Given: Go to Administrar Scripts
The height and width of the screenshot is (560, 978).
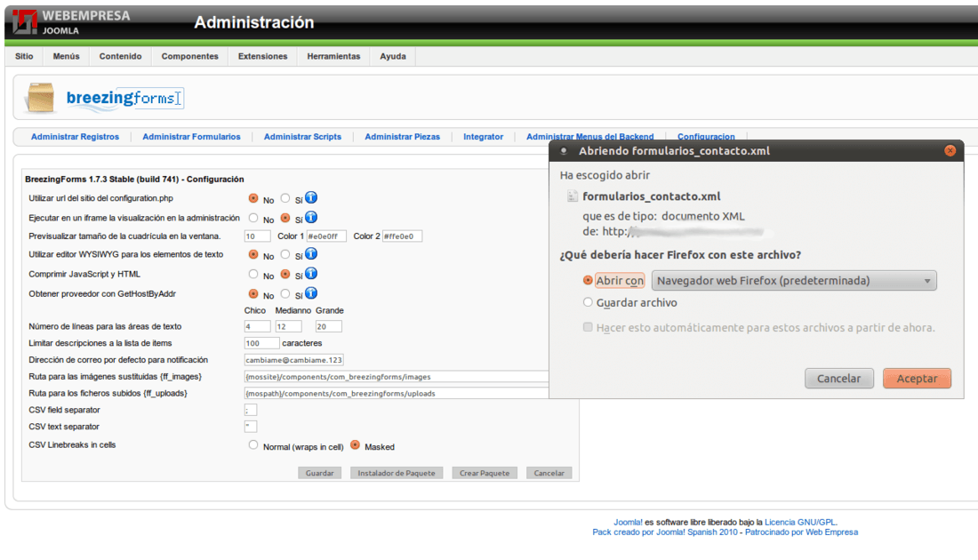Looking at the screenshot, I should point(302,137).
